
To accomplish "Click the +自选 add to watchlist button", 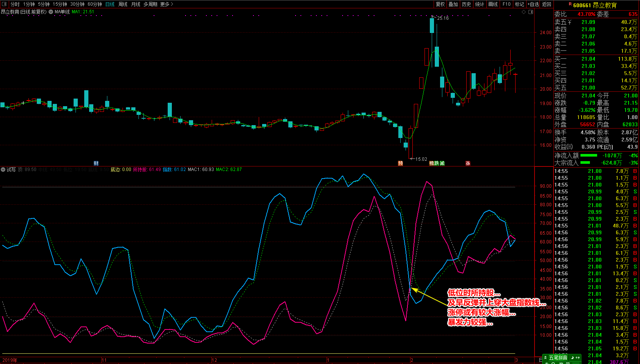I will [533, 4].
